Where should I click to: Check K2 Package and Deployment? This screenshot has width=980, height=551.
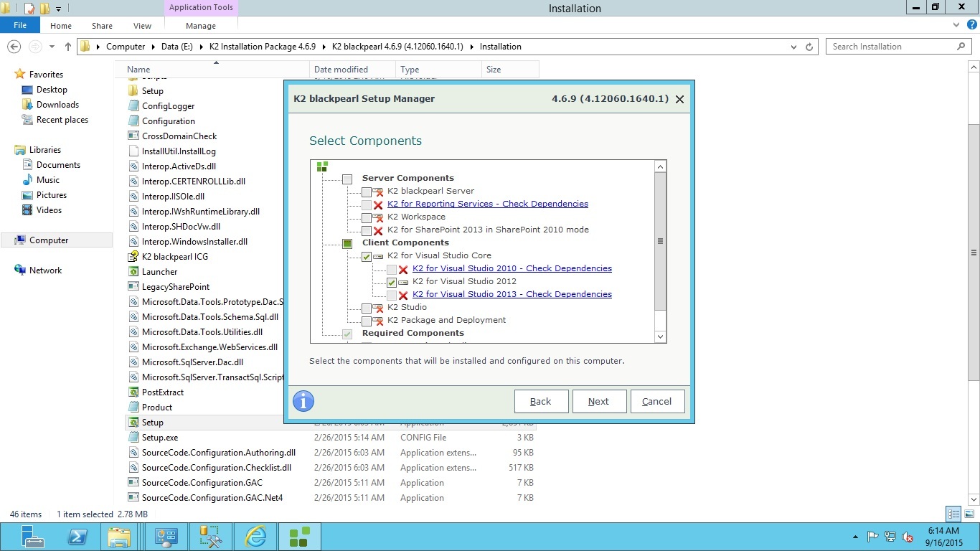tap(367, 321)
